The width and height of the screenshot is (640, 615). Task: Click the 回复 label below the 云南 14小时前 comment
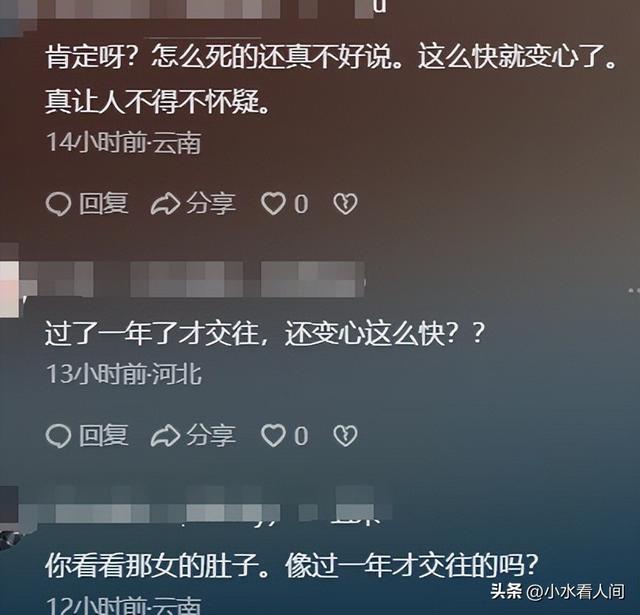pos(104,204)
